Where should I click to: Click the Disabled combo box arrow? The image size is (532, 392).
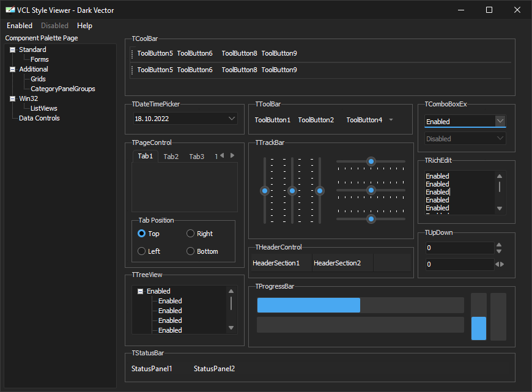point(500,138)
